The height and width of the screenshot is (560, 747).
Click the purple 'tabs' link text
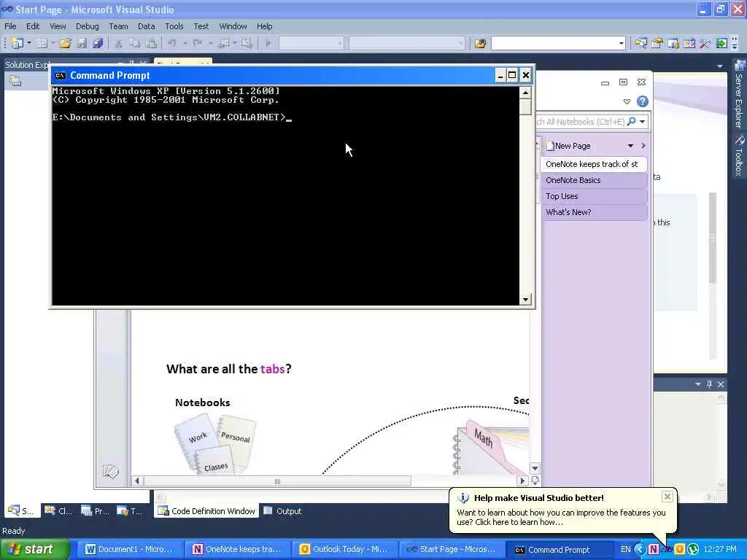coord(273,368)
